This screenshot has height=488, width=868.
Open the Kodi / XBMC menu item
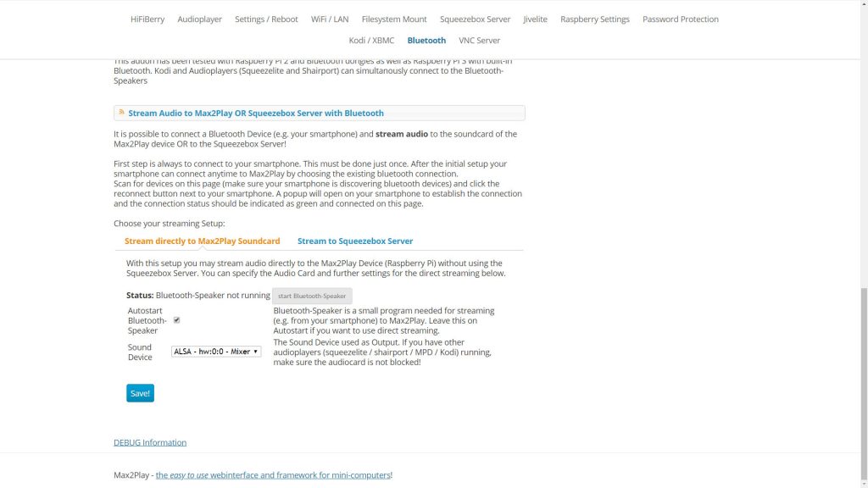pos(371,41)
